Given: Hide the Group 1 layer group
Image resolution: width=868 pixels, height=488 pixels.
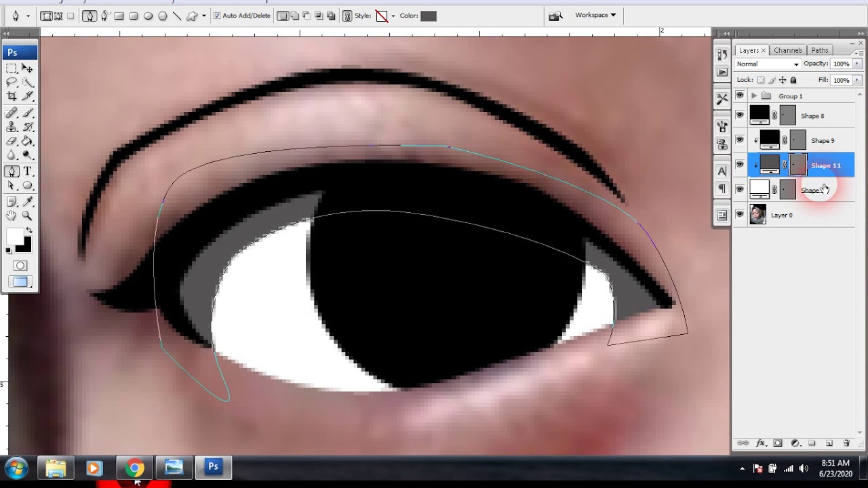Looking at the screenshot, I should pos(740,96).
